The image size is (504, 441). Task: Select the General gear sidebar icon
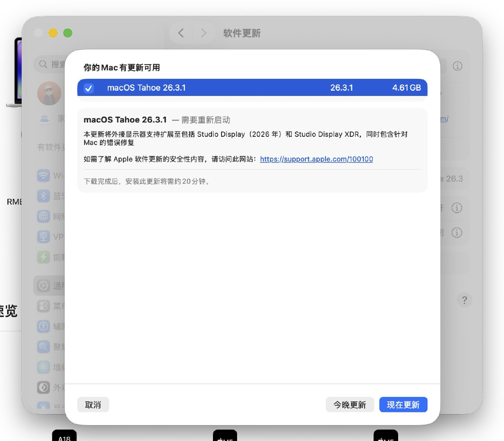click(43, 285)
